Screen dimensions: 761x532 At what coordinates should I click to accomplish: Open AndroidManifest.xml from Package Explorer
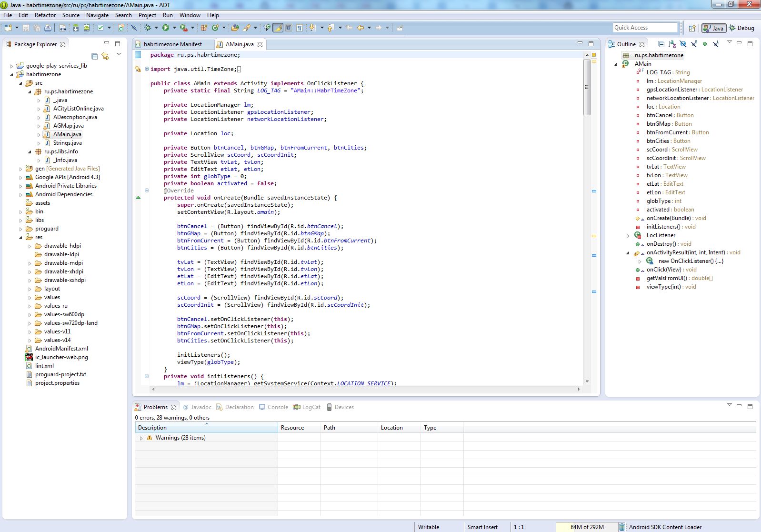61,349
